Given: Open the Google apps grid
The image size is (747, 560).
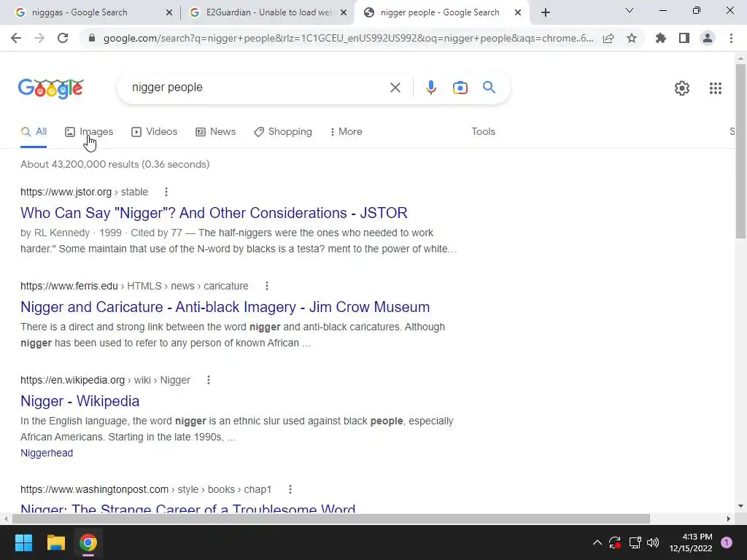Looking at the screenshot, I should [715, 88].
